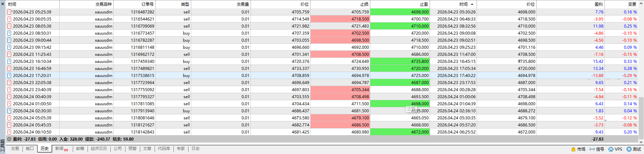
Task: Open the 新闻 news tab
Action: pyautogui.click(x=61, y=149)
